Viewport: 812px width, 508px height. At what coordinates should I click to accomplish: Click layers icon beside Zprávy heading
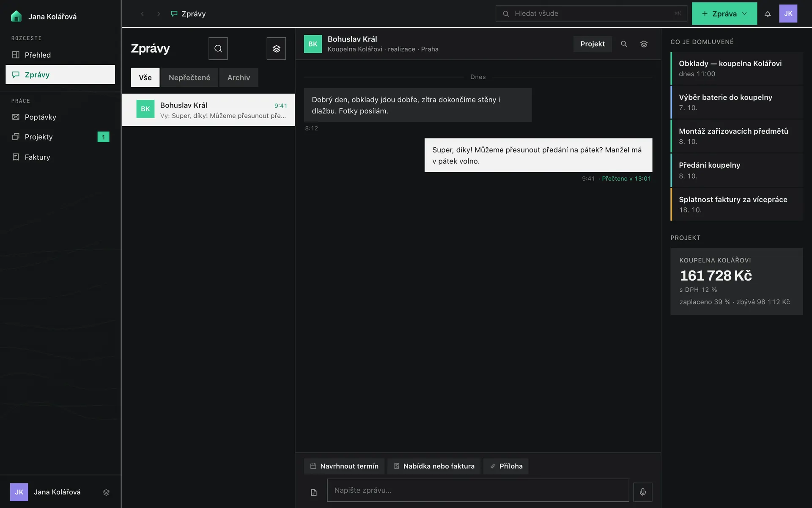pyautogui.click(x=276, y=48)
